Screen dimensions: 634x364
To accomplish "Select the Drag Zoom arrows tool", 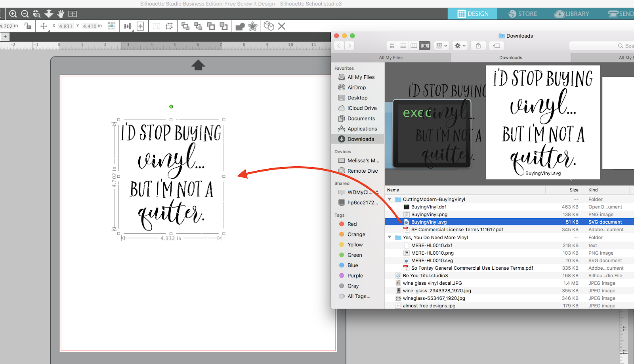I will tap(49, 14).
